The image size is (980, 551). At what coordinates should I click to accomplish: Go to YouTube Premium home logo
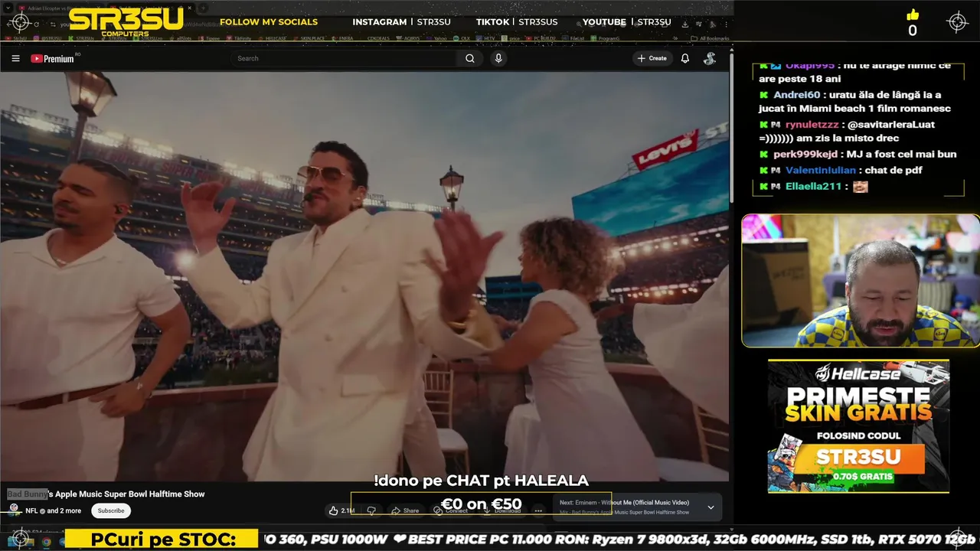[53, 58]
